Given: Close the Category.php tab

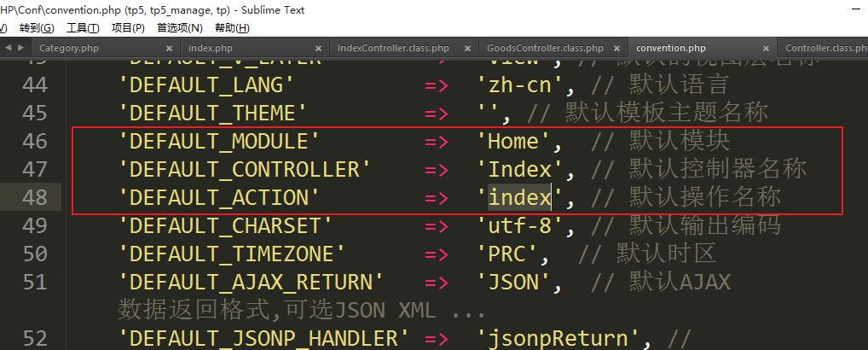Looking at the screenshot, I should pyautogui.click(x=171, y=49).
